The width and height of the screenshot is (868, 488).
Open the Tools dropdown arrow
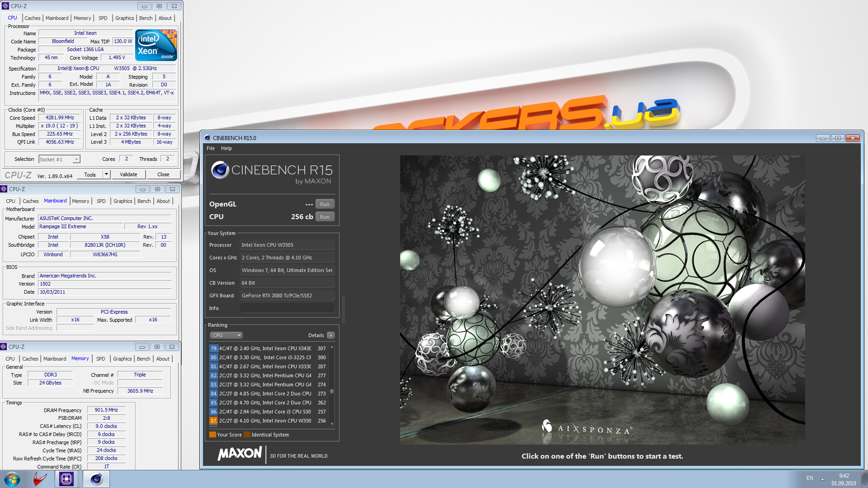pos(106,174)
